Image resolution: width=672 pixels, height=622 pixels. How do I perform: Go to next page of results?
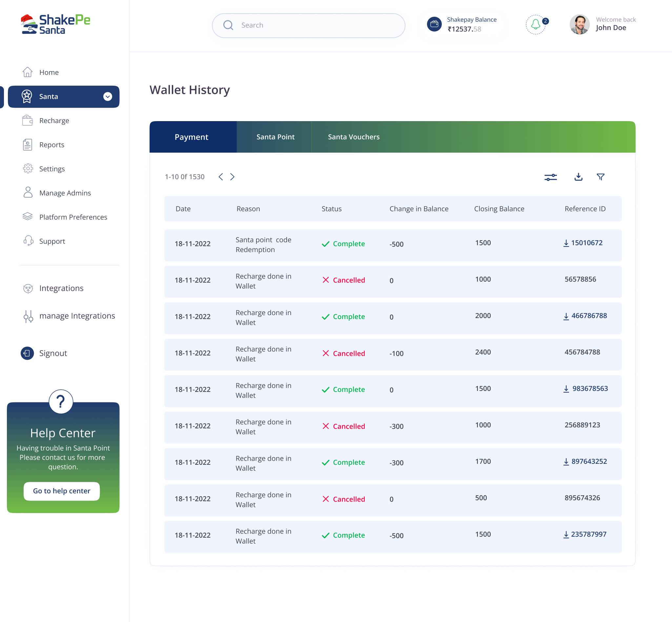[233, 177]
